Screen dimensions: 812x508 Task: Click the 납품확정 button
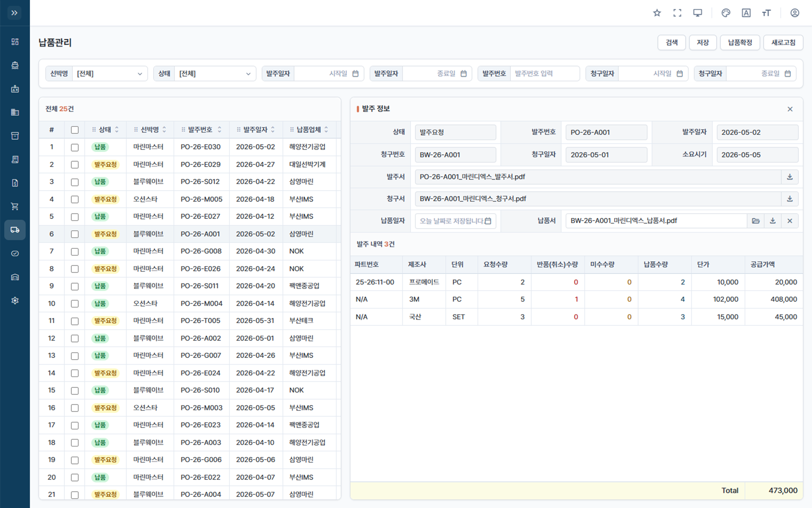coord(740,42)
